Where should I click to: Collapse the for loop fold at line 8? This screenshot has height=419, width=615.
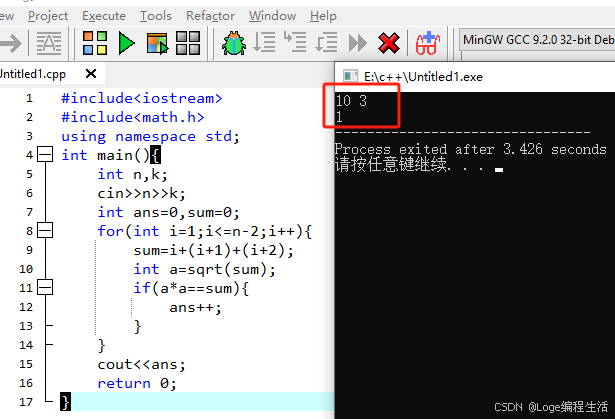45,230
